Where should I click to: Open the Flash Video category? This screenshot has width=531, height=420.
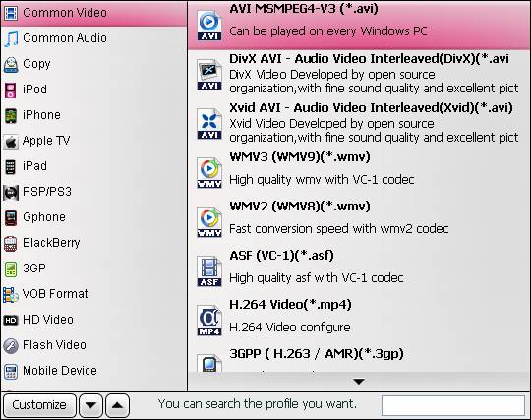point(93,346)
